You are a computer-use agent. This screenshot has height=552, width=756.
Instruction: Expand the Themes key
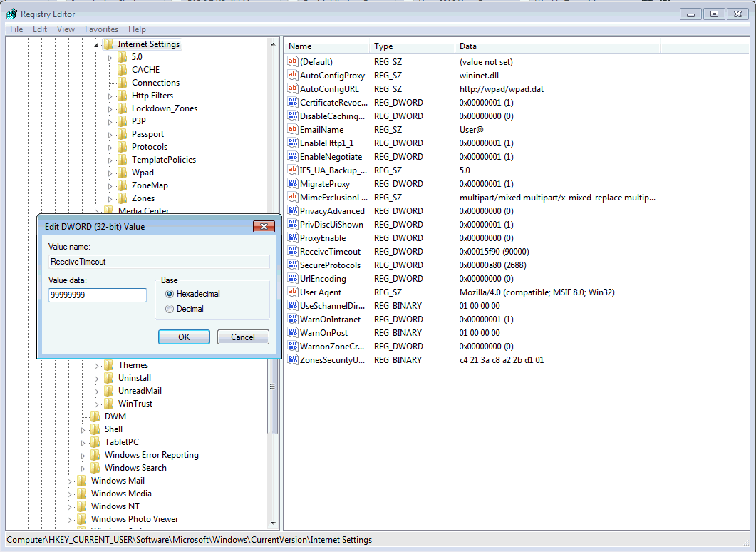[x=96, y=366]
